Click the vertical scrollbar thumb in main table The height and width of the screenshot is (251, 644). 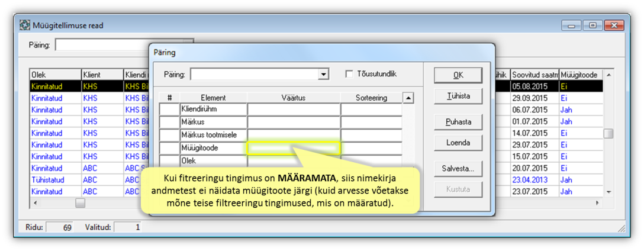(x=608, y=134)
